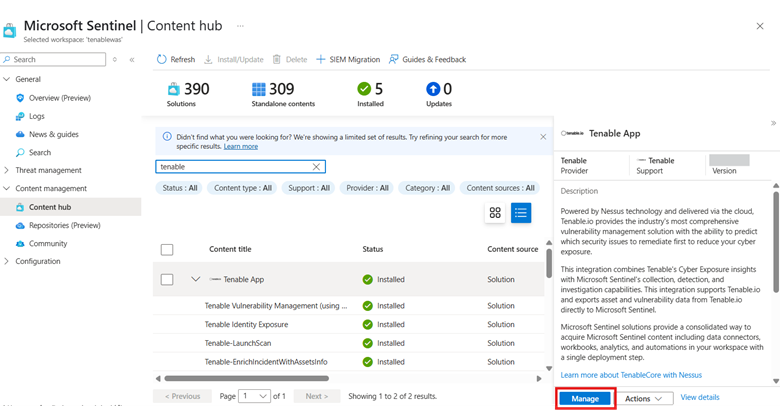Image resolution: width=780 pixels, height=410 pixels.
Task: Click the Refresh toolbar icon
Action: pyautogui.click(x=162, y=59)
